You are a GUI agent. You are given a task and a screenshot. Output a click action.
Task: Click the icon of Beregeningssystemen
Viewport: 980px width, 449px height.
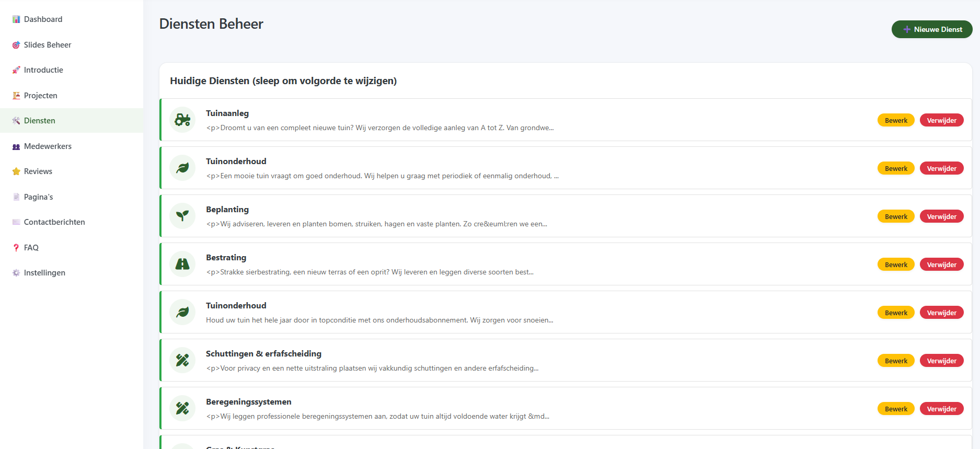pos(182,408)
